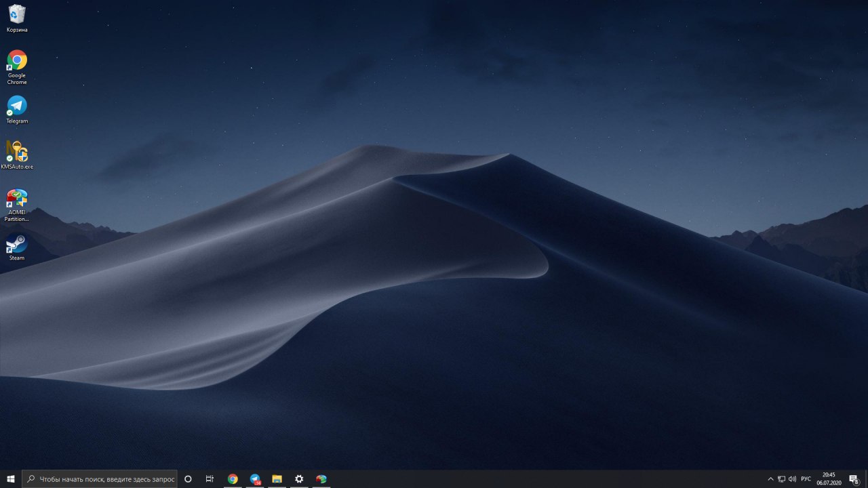The image size is (868, 488).
Task: Select the Google Chrome desktop shortcut
Action: [x=17, y=67]
